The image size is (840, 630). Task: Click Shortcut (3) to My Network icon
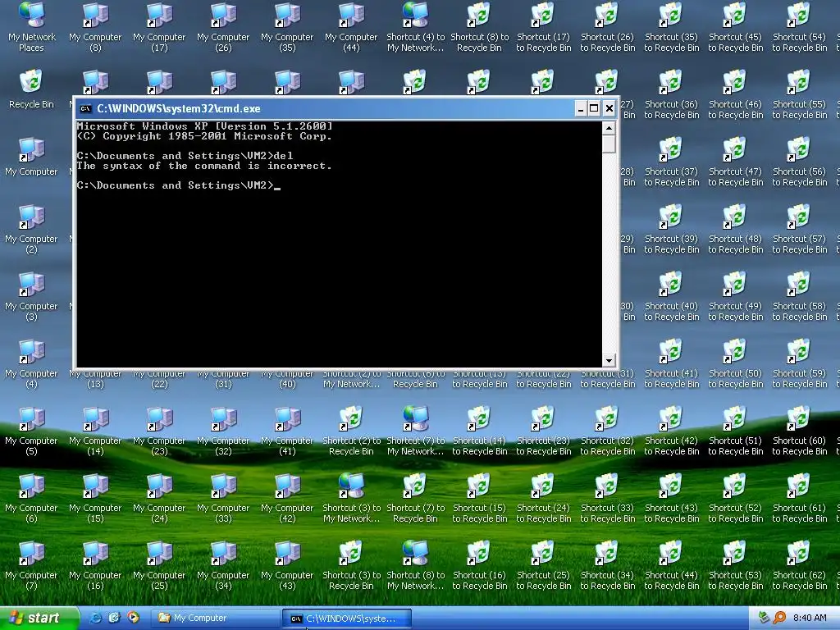tap(351, 498)
